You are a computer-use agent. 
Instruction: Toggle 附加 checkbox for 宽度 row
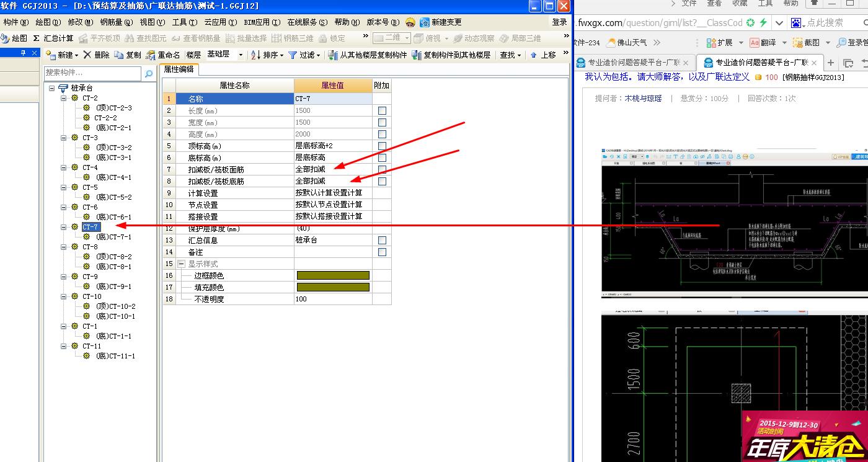(x=382, y=122)
